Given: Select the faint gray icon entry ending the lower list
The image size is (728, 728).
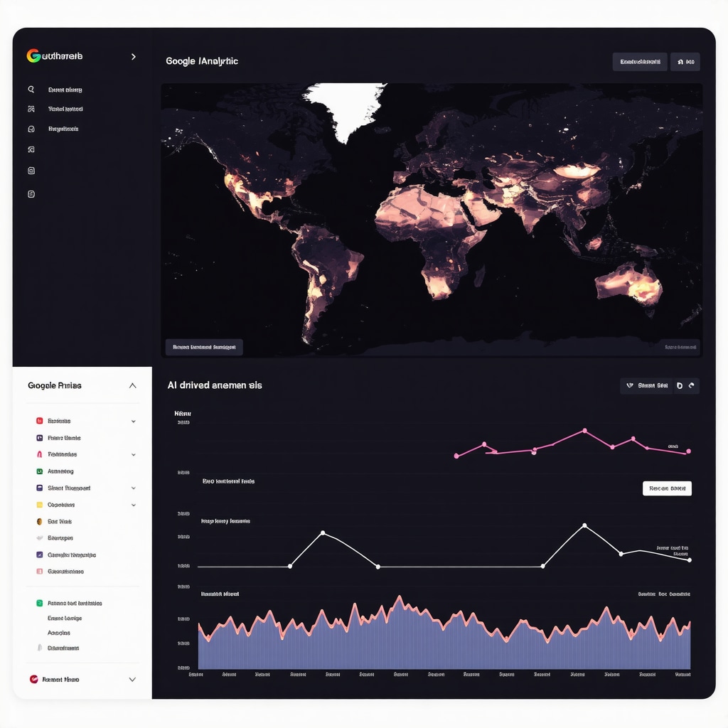Looking at the screenshot, I should (40, 648).
